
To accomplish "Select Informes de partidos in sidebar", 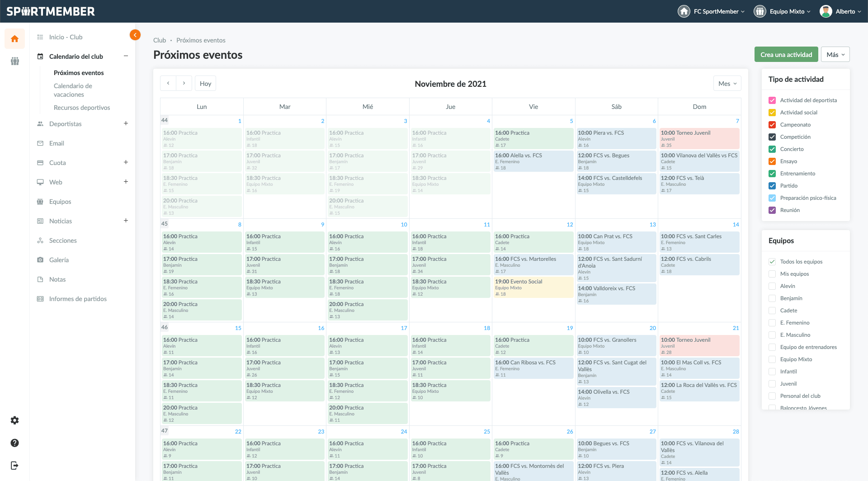I will [x=78, y=299].
